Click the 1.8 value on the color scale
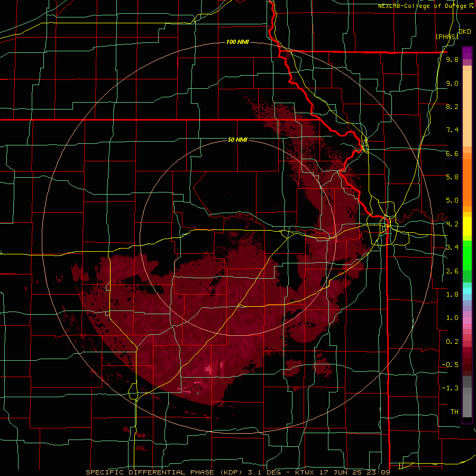This screenshot has height=476, width=476. [452, 295]
